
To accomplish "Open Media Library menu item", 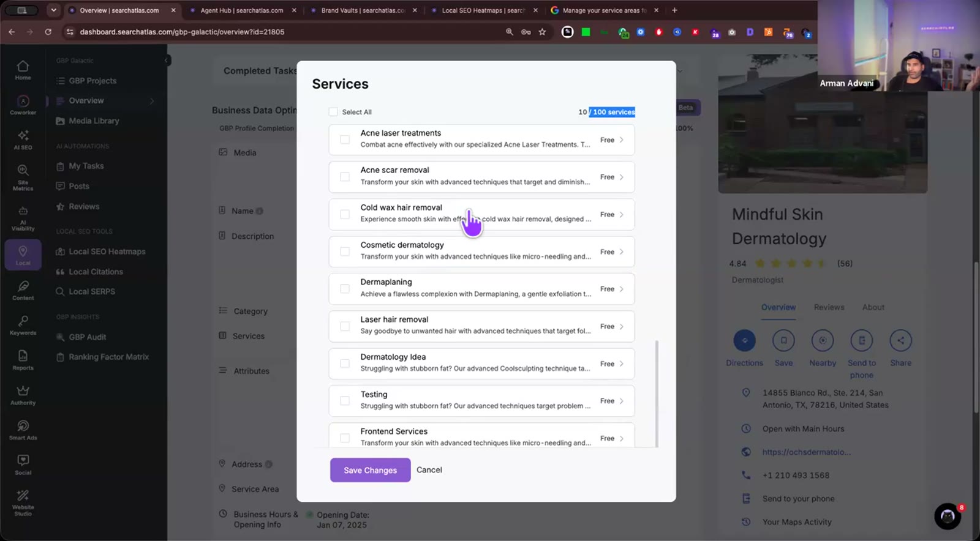I will click(x=88, y=121).
